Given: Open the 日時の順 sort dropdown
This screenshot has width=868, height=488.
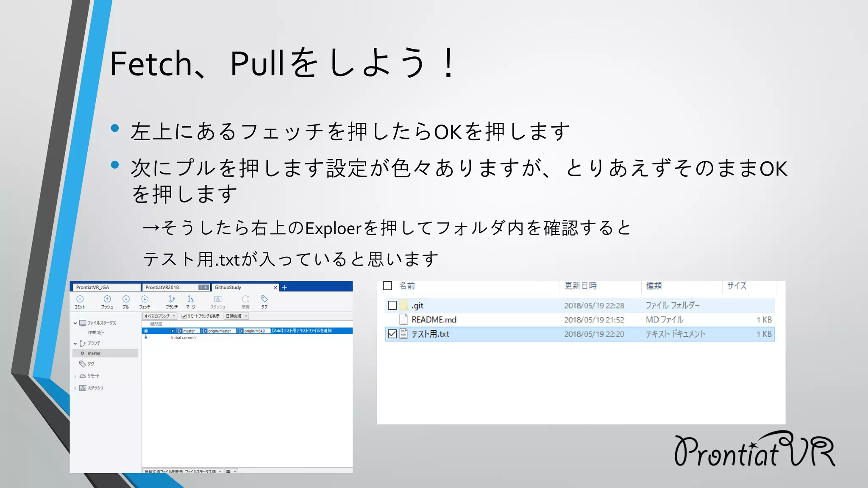Looking at the screenshot, I should 236,316.
